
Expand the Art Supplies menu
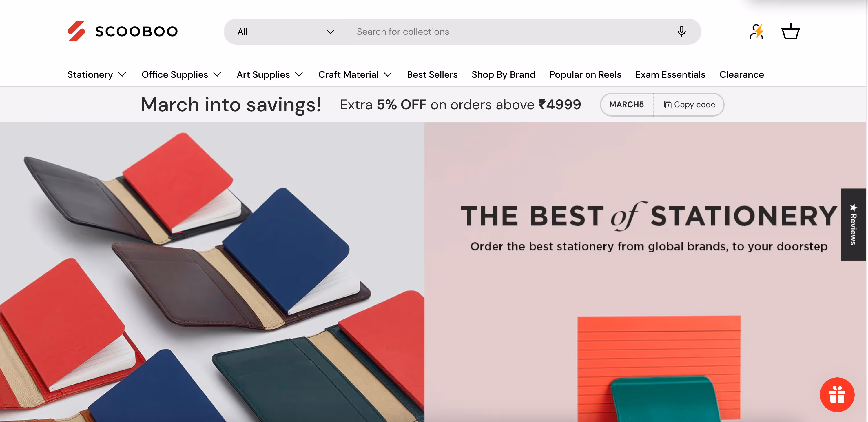270,74
